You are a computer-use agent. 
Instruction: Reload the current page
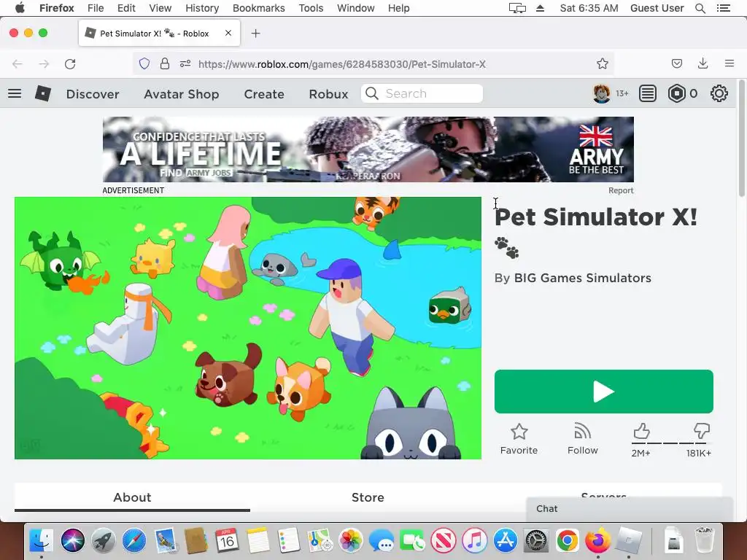click(70, 64)
